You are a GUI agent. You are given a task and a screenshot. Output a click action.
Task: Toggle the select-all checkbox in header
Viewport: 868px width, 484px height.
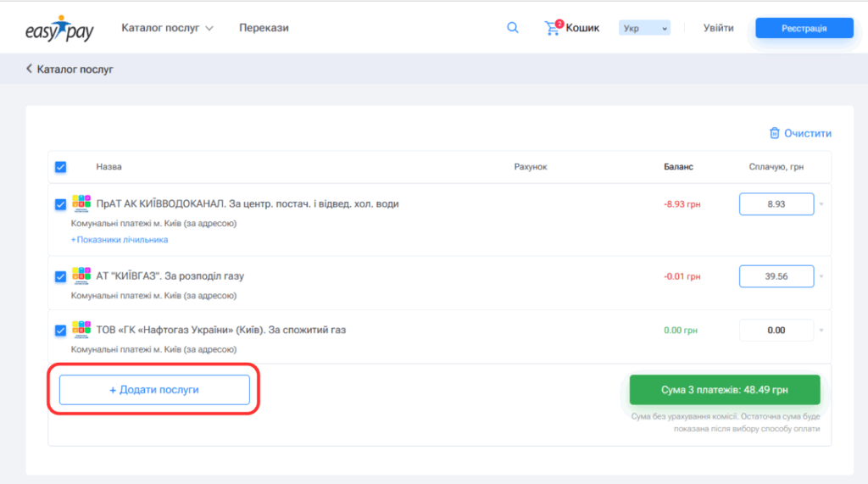(61, 167)
